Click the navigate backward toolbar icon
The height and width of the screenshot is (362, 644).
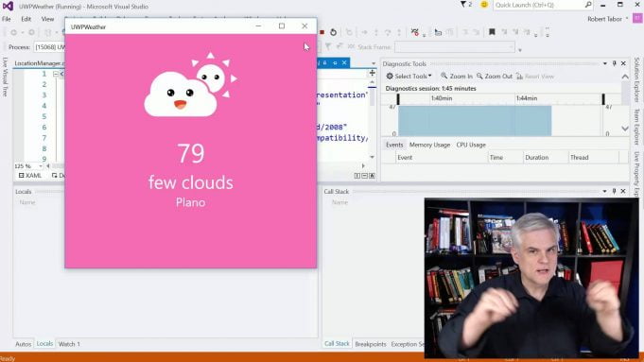pyautogui.click(x=13, y=32)
